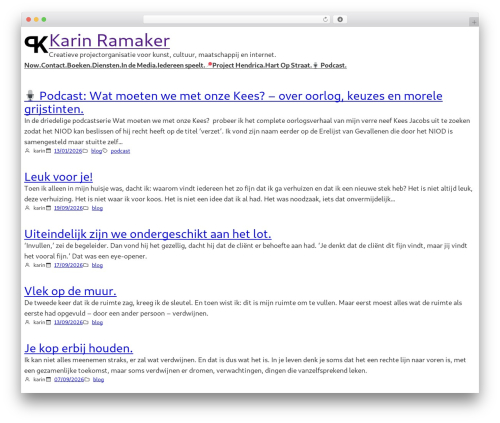Click the green maximize window button
The width and height of the screenshot is (500, 423).
pos(44,20)
